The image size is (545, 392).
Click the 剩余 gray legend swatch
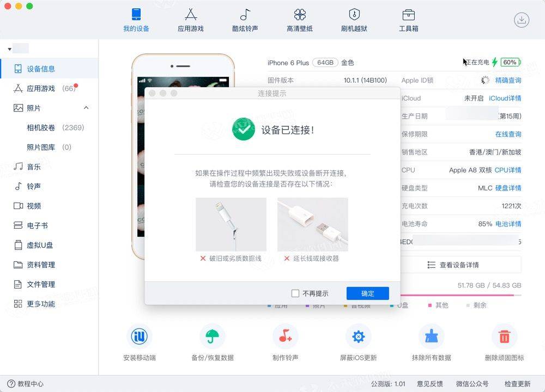click(468, 305)
